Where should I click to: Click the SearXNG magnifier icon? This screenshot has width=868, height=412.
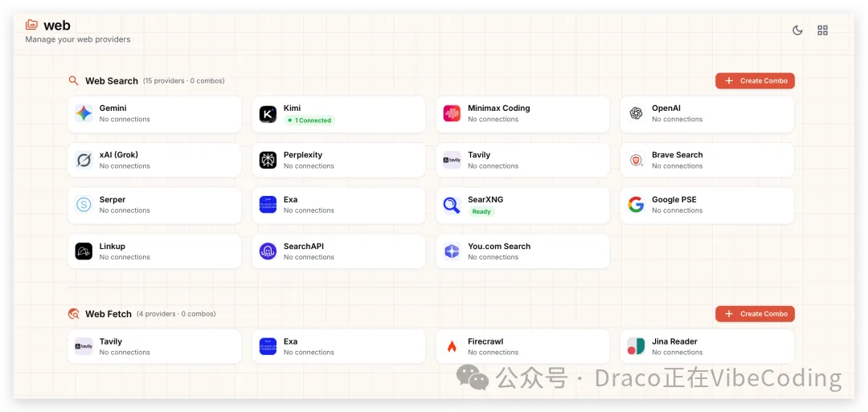point(452,205)
